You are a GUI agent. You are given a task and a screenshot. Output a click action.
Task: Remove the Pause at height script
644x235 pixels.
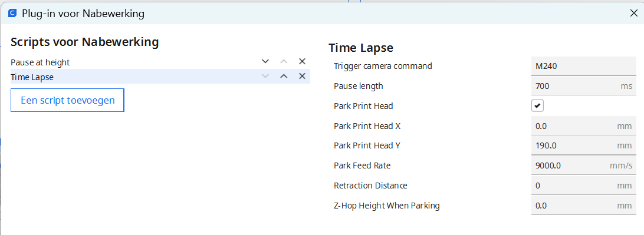[x=303, y=61]
